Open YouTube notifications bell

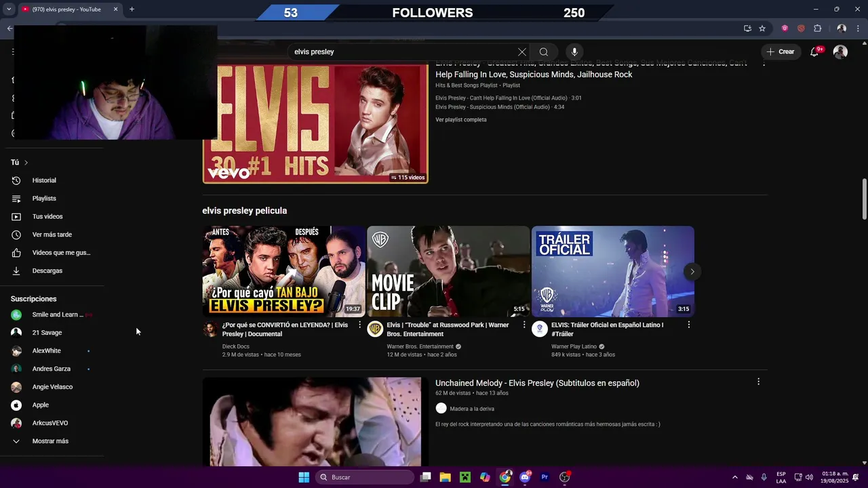pos(815,52)
